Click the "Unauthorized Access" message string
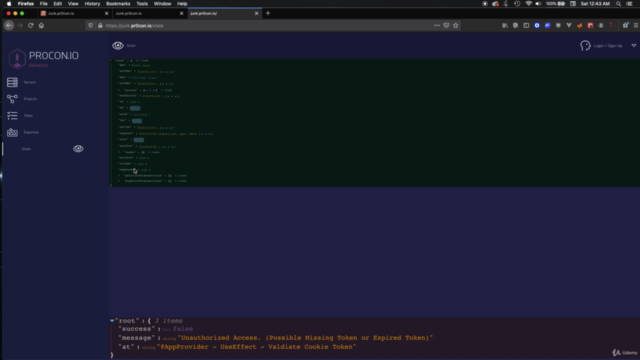Viewport: 640px width, 360px height. coord(305,338)
